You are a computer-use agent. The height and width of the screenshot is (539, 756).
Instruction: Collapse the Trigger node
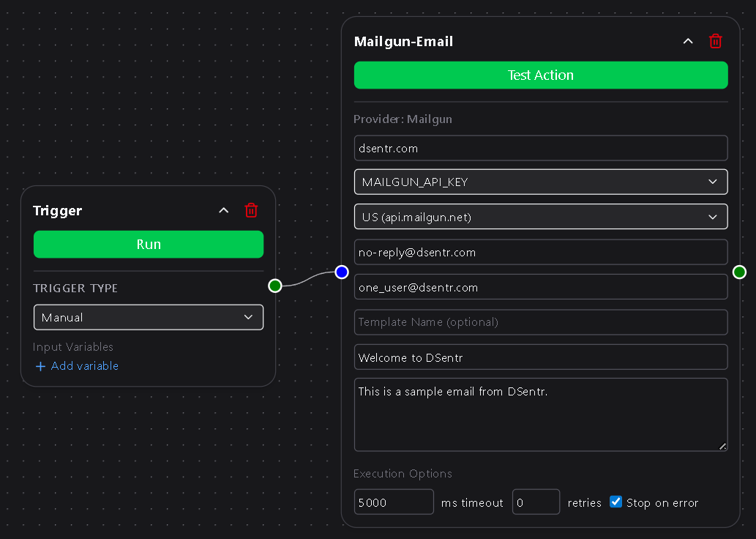pyautogui.click(x=224, y=210)
